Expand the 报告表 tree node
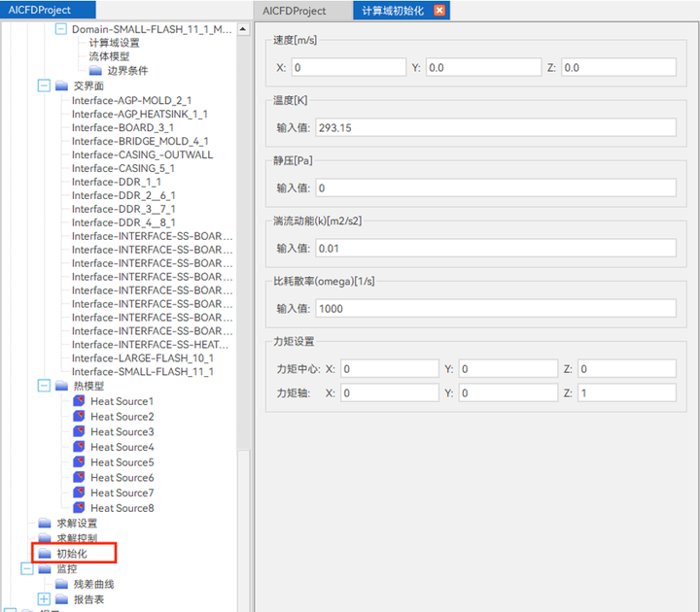 pos(44,599)
